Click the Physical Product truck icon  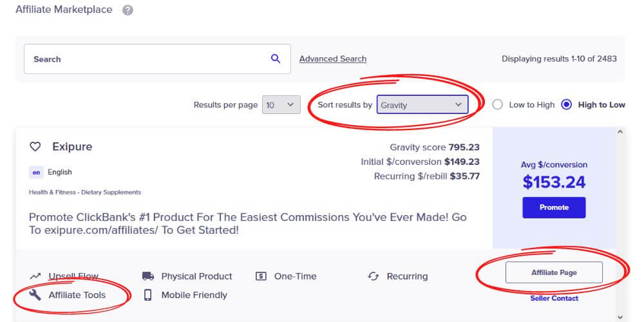tap(148, 276)
